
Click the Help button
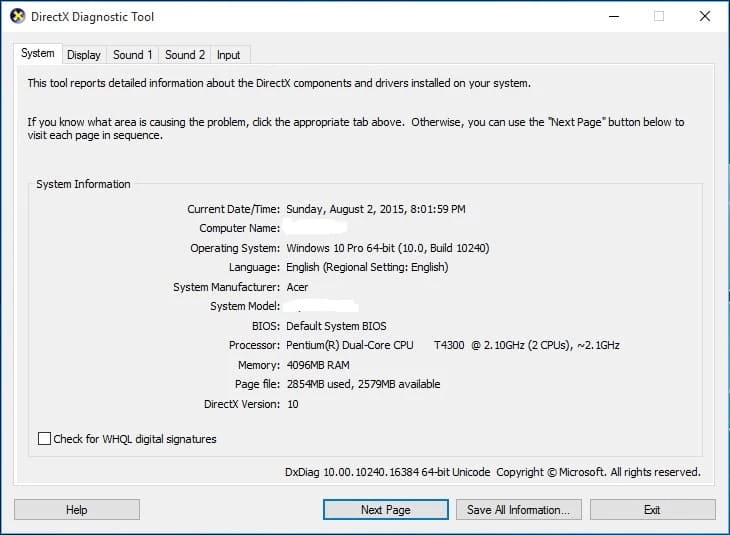[x=77, y=510]
